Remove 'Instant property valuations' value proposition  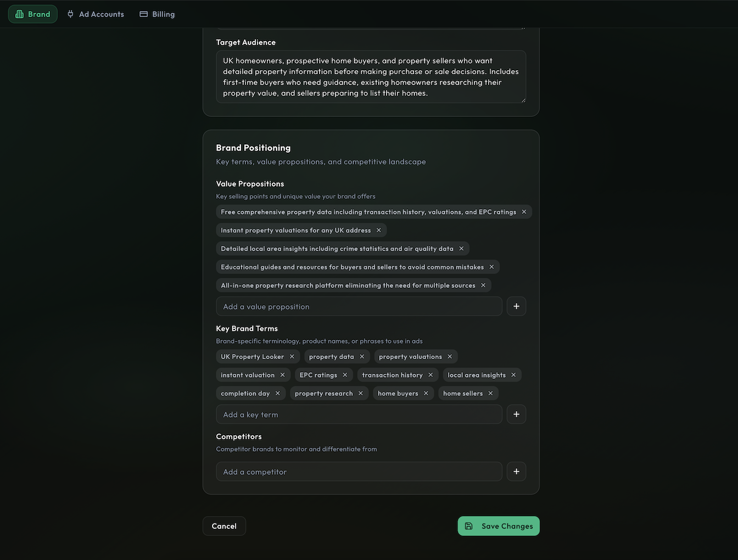378,230
